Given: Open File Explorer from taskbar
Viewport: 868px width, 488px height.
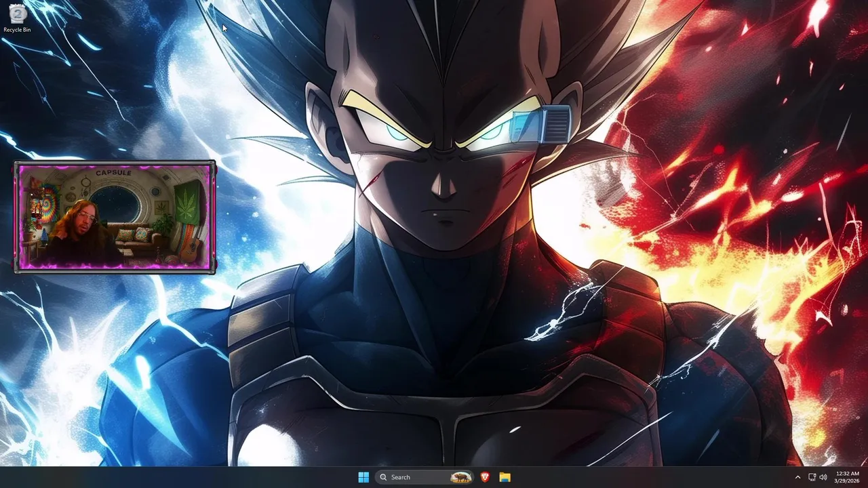Looking at the screenshot, I should click(x=505, y=477).
